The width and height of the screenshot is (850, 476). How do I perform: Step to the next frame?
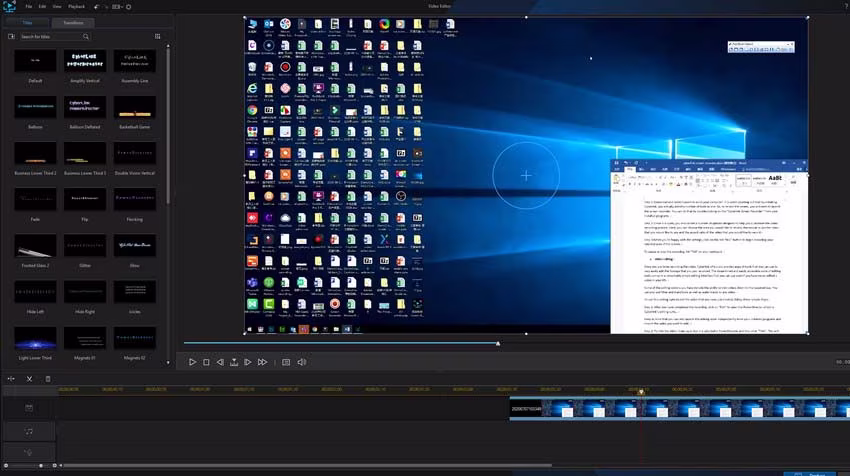(x=248, y=362)
